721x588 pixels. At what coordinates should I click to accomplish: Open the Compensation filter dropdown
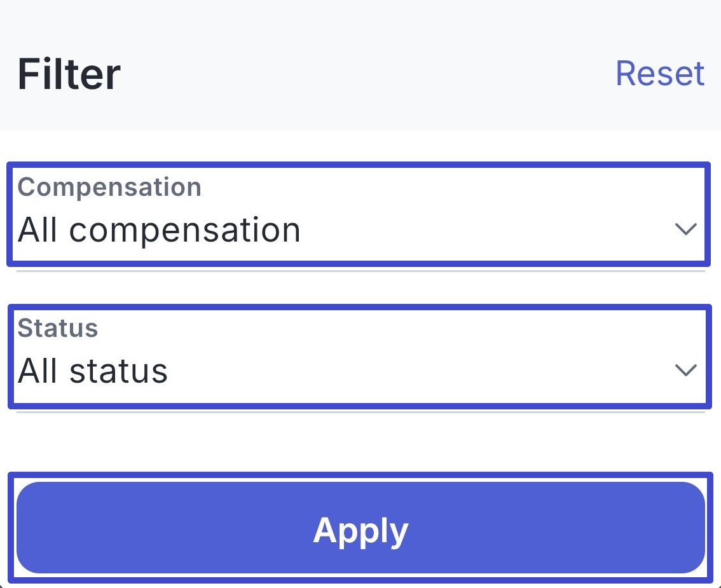click(x=356, y=214)
